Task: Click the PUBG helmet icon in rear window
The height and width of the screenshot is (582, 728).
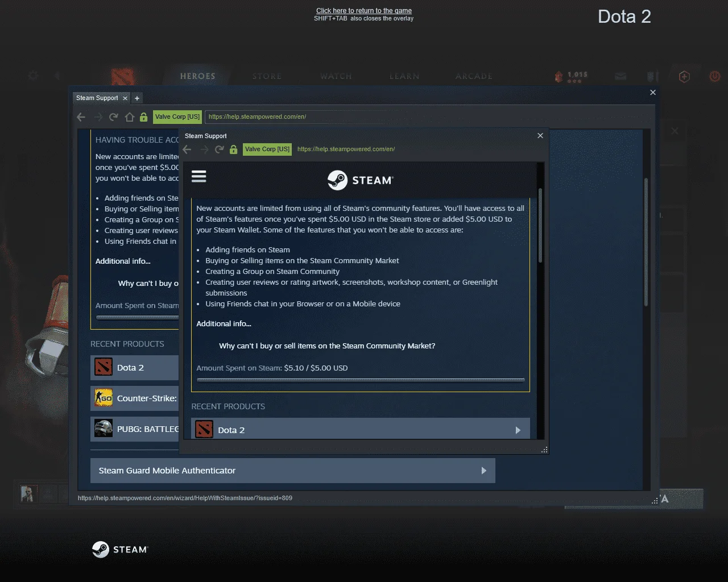Action: pos(104,428)
